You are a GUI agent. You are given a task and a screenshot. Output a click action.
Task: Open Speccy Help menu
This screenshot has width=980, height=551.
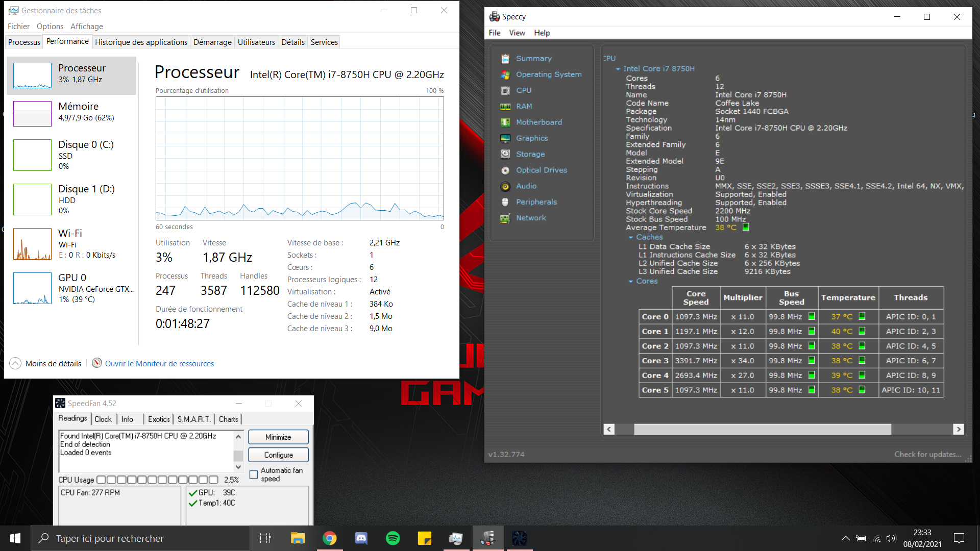pyautogui.click(x=542, y=33)
